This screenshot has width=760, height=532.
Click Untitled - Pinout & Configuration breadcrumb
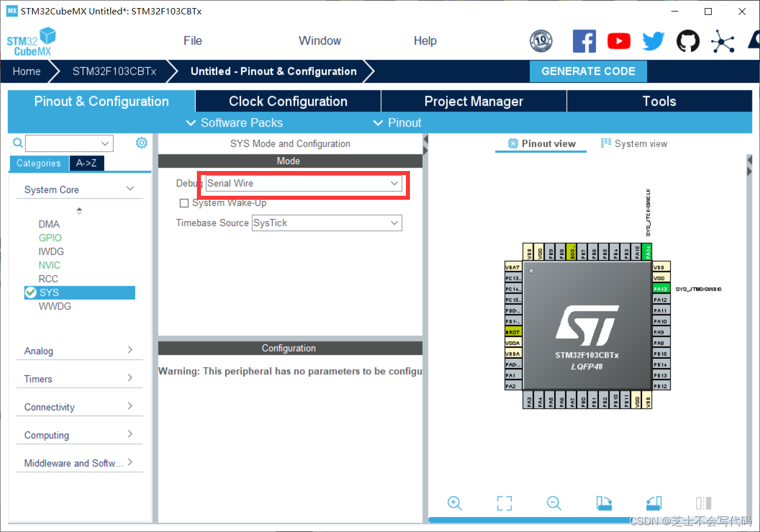pyautogui.click(x=273, y=71)
